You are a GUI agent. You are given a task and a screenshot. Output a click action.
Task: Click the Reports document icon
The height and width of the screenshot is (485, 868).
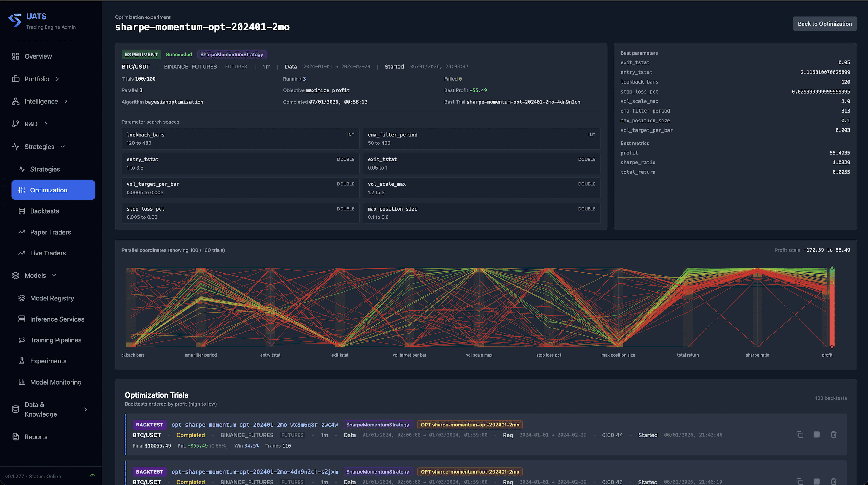point(15,437)
